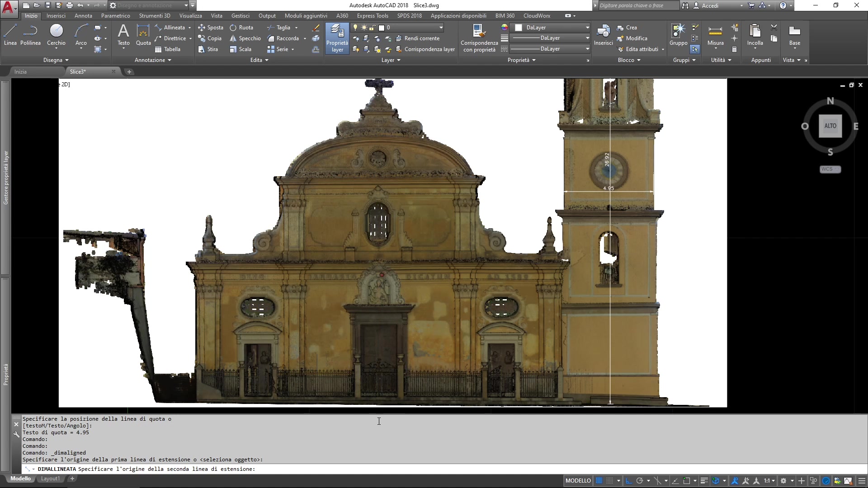Expand the Edita panel
This screenshot has width=868, height=488.
(x=259, y=60)
